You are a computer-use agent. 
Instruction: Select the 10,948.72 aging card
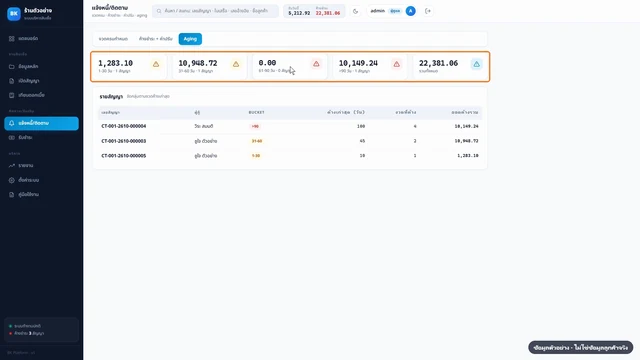[209, 67]
